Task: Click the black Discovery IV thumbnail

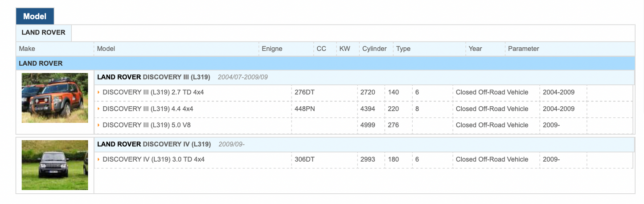Action: [x=55, y=165]
